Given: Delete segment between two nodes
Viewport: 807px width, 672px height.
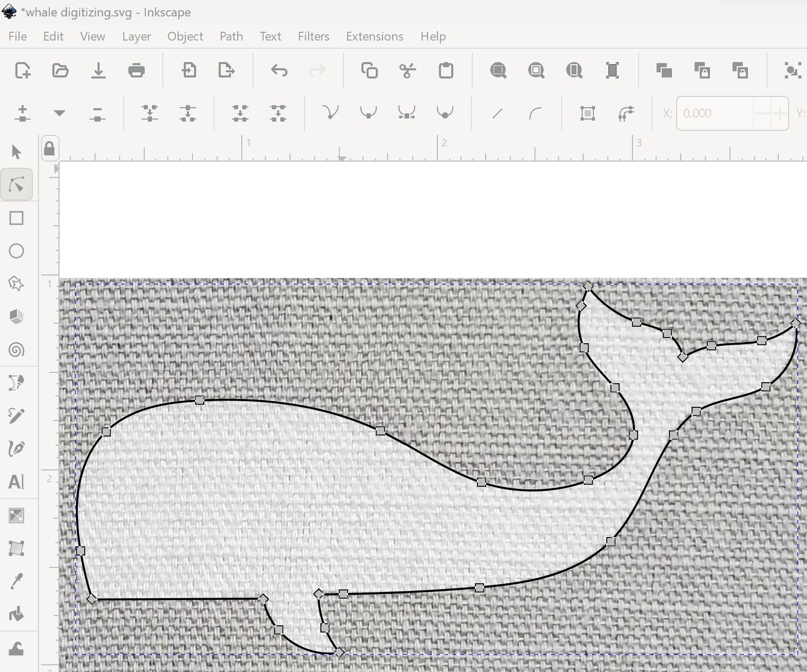Looking at the screenshot, I should 278,113.
